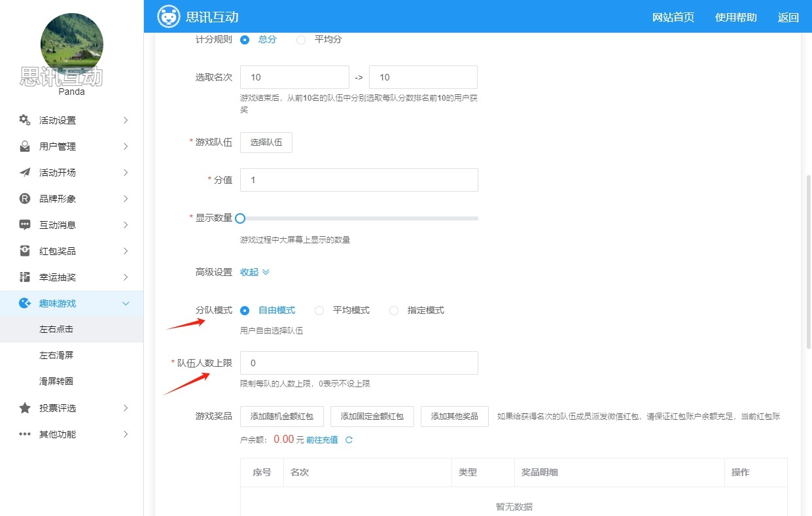
Task: Click the 活动开场 paper plane icon
Action: 25,172
